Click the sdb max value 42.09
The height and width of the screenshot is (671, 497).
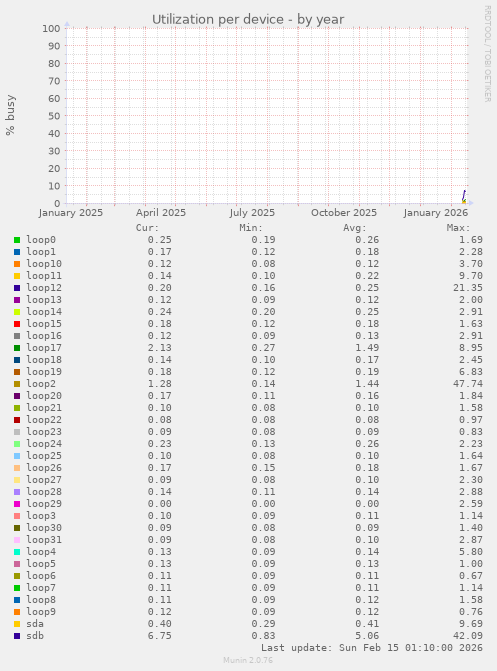click(468, 636)
